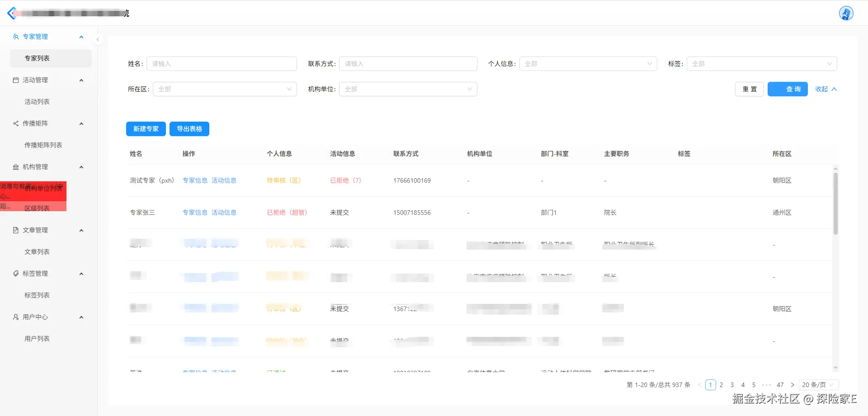The height and width of the screenshot is (416, 868).
Task: Click the 已拒绝 (超管) status for 专家张三
Action: [287, 213]
